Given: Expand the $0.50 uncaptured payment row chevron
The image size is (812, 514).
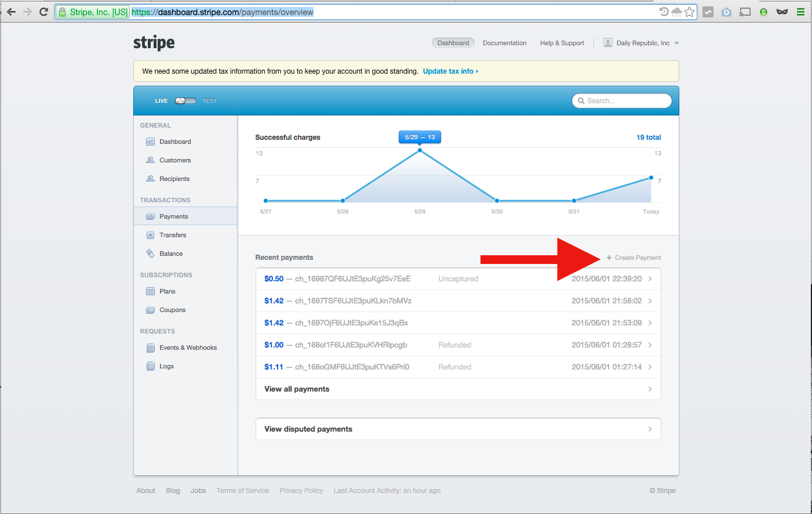Looking at the screenshot, I should tap(650, 279).
